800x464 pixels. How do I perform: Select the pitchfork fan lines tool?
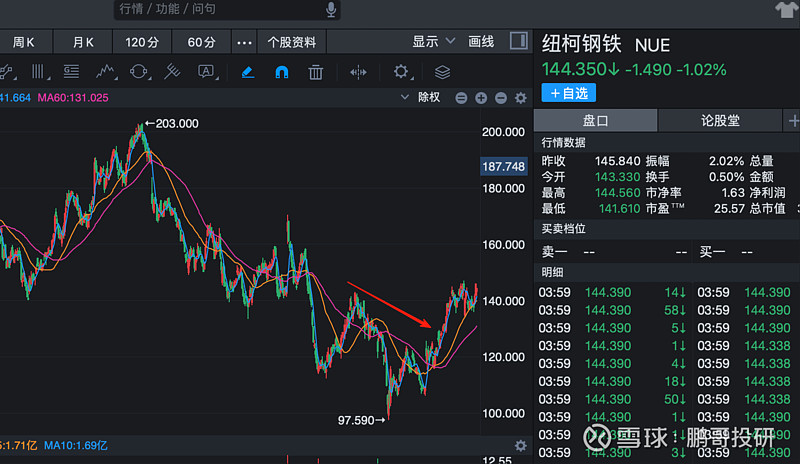point(172,72)
